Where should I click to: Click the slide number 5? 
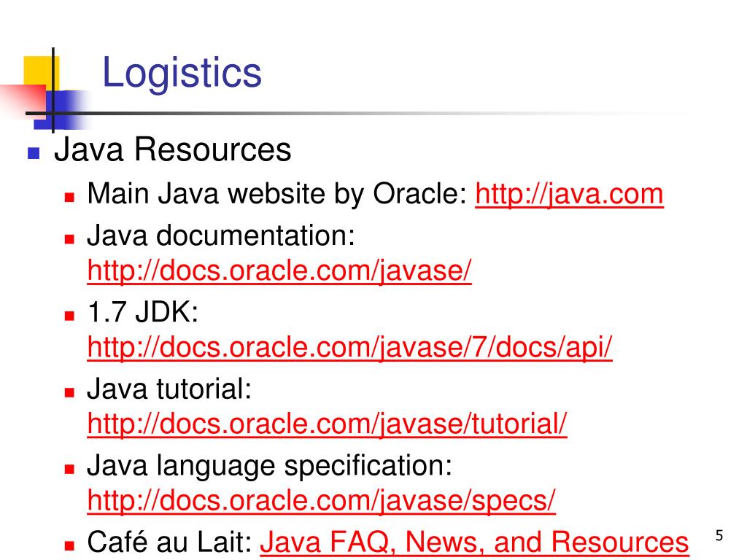point(719,536)
